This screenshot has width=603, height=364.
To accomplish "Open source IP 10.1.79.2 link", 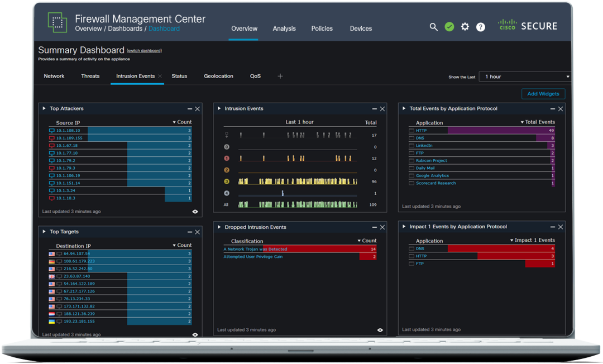I will tap(66, 161).
